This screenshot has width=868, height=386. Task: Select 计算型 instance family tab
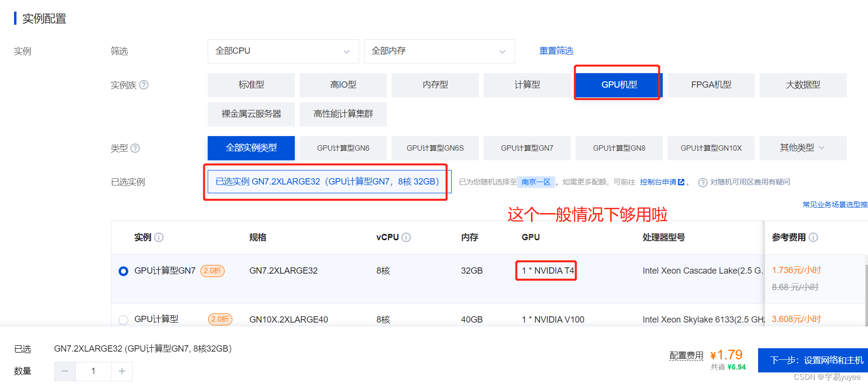(x=527, y=85)
